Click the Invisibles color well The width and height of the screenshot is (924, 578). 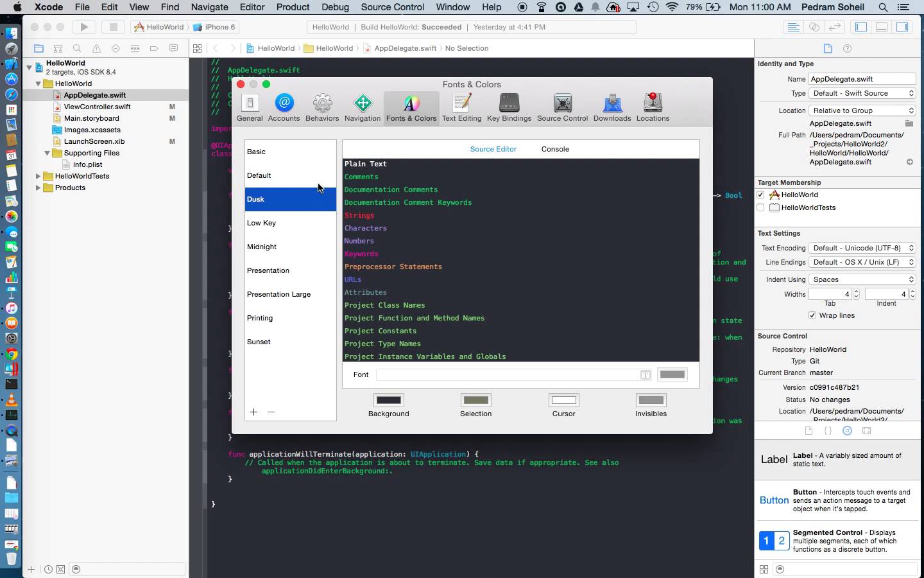pos(651,400)
